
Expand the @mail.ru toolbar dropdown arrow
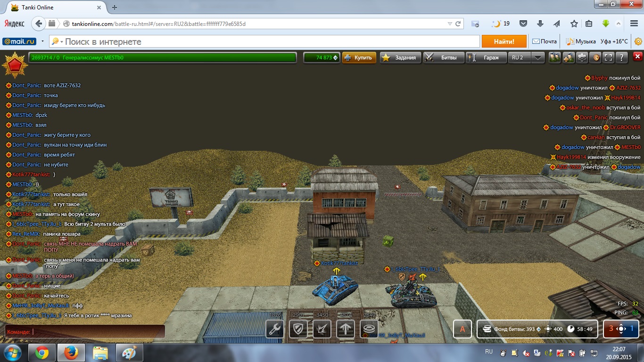[x=42, y=41]
